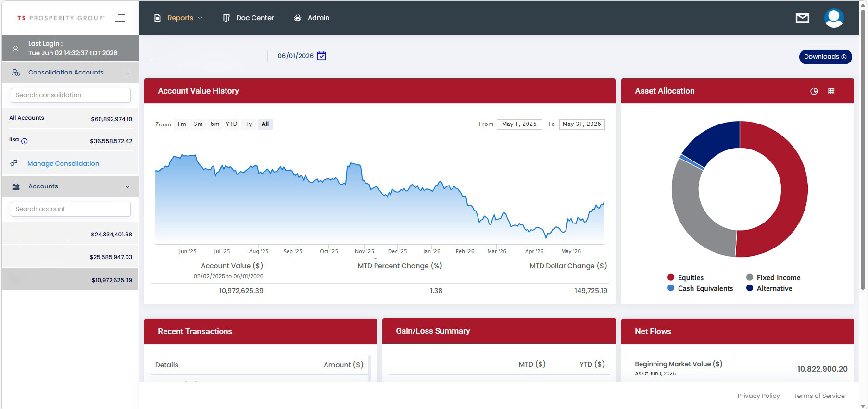Open the mail envelope icon
Viewport: 868px width, 409px height.
(802, 18)
